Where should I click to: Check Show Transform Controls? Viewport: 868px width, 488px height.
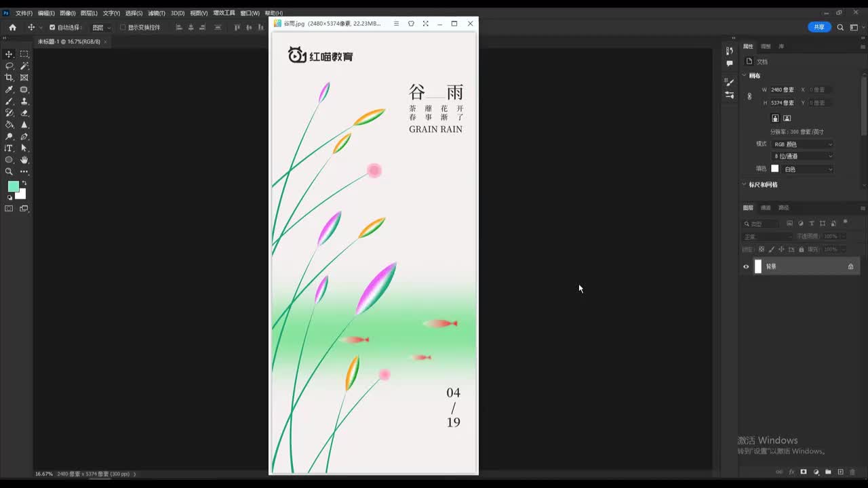pyautogui.click(x=123, y=27)
